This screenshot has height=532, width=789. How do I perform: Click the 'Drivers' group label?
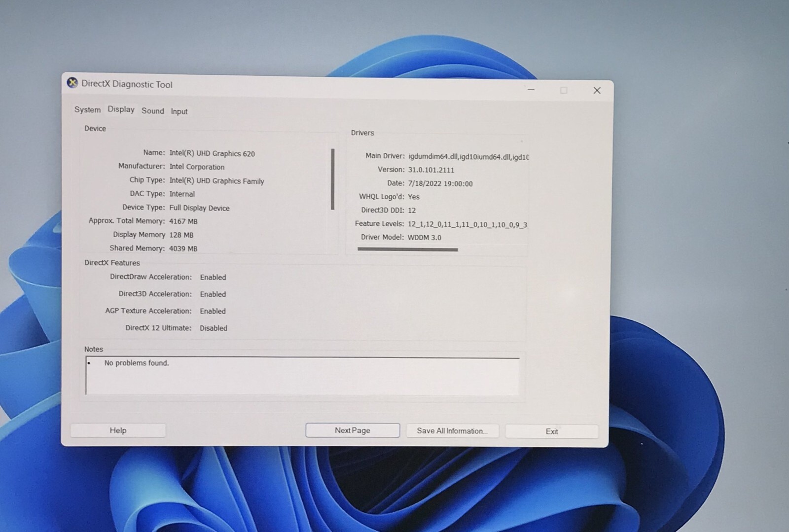(x=362, y=133)
